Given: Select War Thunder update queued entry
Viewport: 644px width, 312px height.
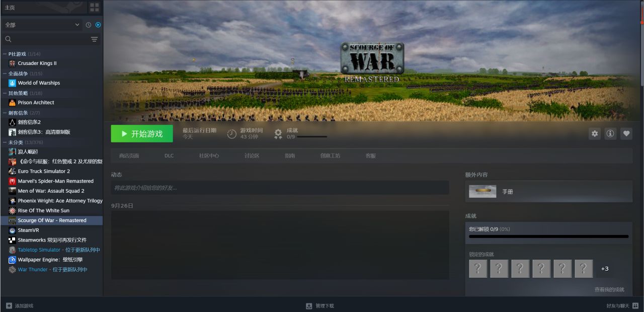Looking at the screenshot, I should click(51, 269).
